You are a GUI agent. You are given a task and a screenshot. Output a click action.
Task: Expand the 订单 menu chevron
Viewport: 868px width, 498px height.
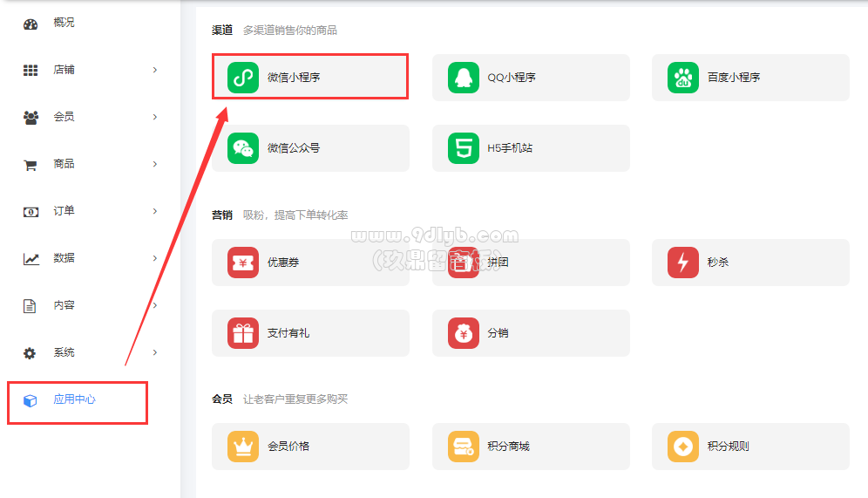point(155,211)
